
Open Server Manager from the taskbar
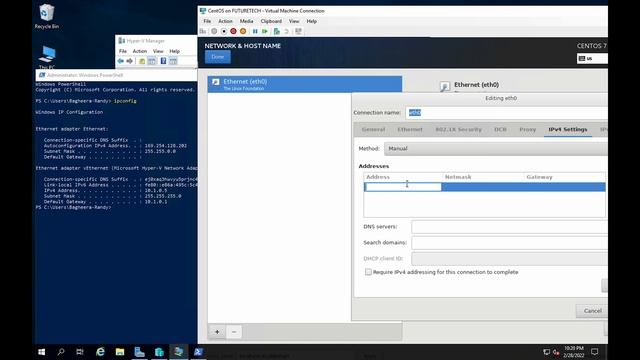tap(139, 352)
